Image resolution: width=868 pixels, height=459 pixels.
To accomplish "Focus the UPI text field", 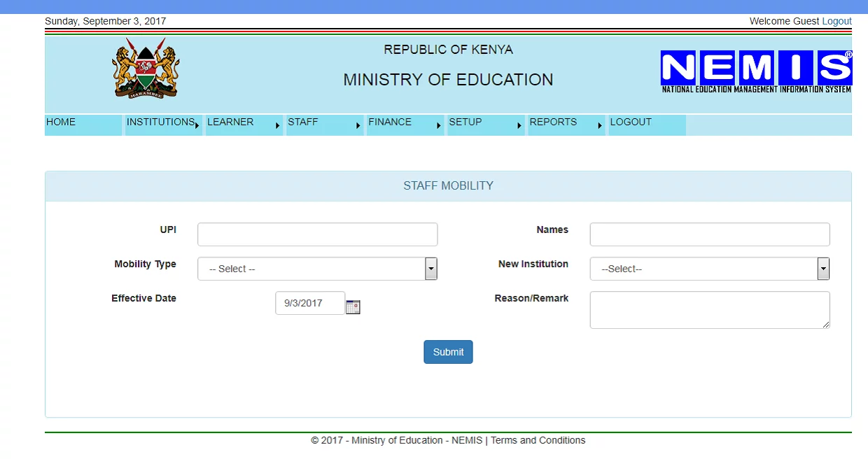I will 317,234.
